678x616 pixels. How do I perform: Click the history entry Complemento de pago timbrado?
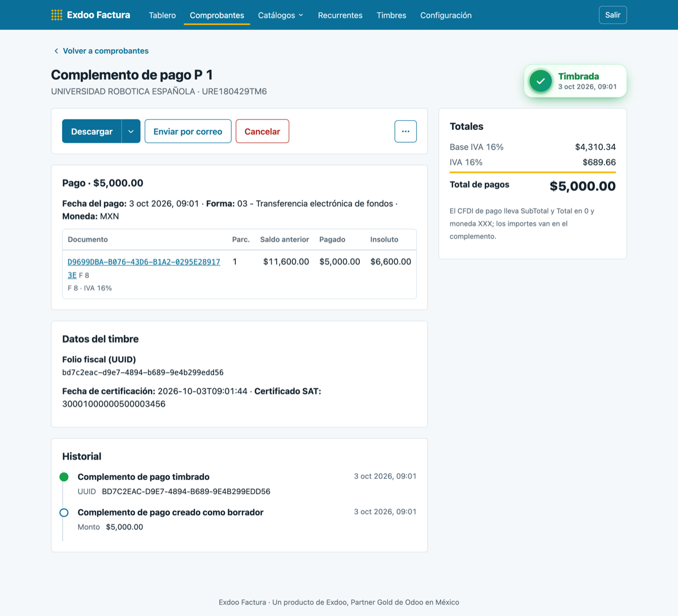(144, 477)
